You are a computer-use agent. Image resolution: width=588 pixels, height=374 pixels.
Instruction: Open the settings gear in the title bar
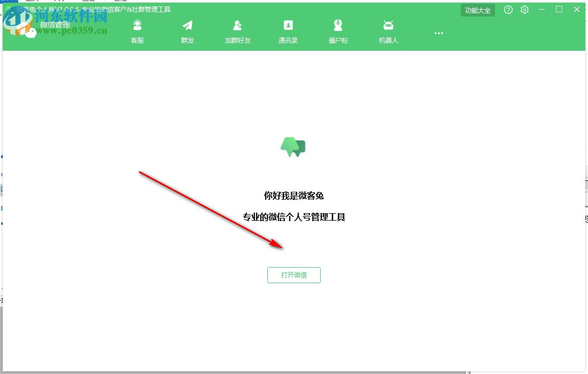524,10
